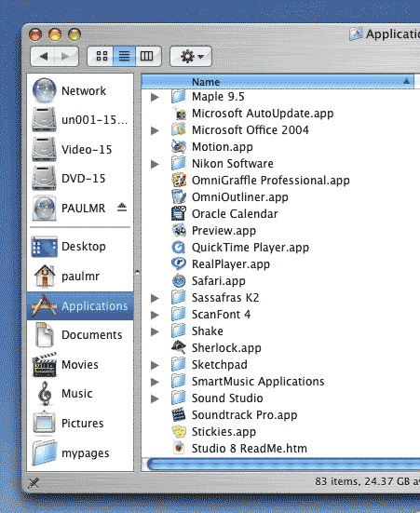Expand the ScanFont 4 folder
This screenshot has height=513, width=420.
click(155, 315)
